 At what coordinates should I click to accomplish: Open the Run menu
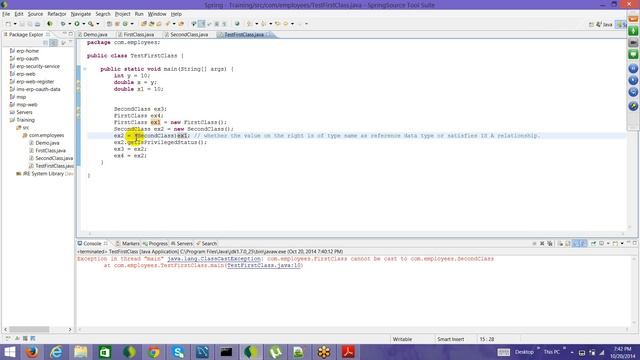click(139, 14)
